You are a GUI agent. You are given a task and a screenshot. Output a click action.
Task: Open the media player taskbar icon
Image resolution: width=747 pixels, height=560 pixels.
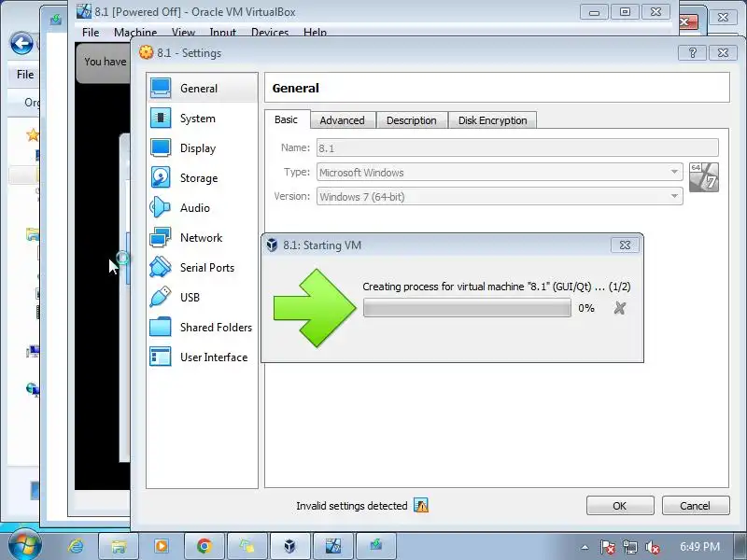point(161,546)
